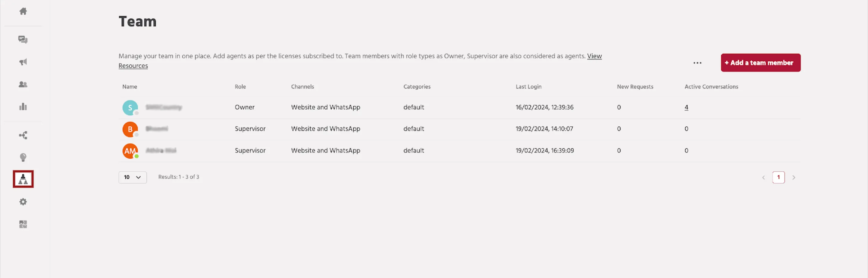Click Add a team member button
The image size is (868, 278).
click(x=760, y=63)
